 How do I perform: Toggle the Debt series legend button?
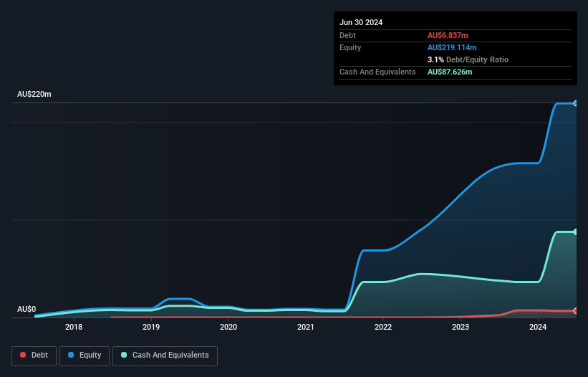click(34, 355)
